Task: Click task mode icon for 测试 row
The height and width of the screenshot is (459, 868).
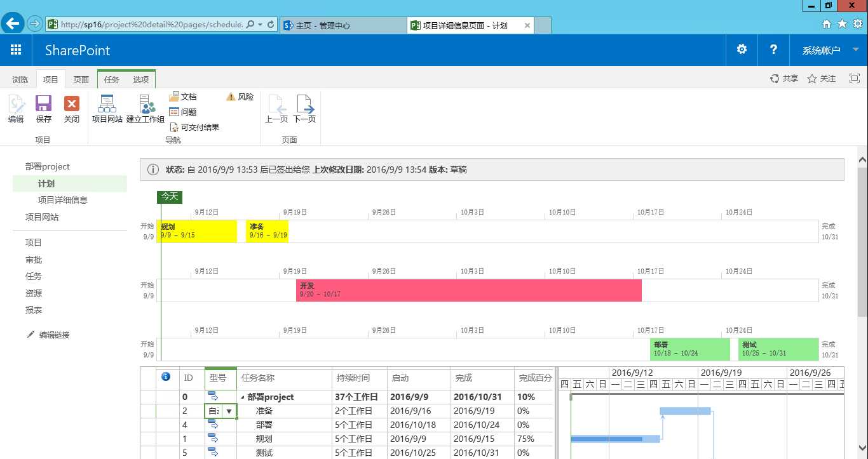Action: point(214,453)
